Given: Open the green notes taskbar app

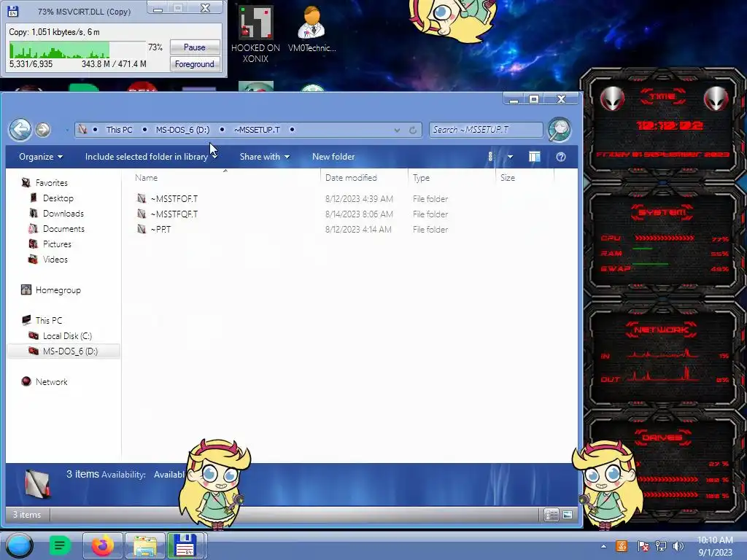Looking at the screenshot, I should [60, 545].
